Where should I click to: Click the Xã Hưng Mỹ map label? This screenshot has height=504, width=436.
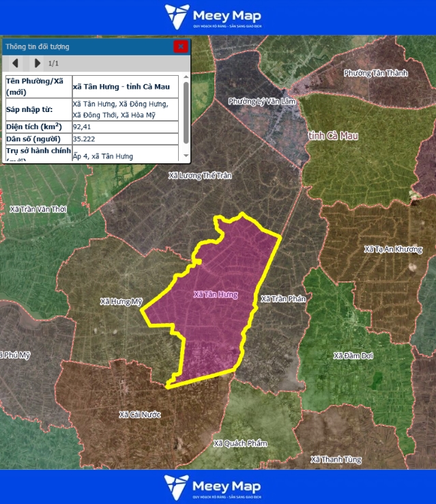pos(121,301)
